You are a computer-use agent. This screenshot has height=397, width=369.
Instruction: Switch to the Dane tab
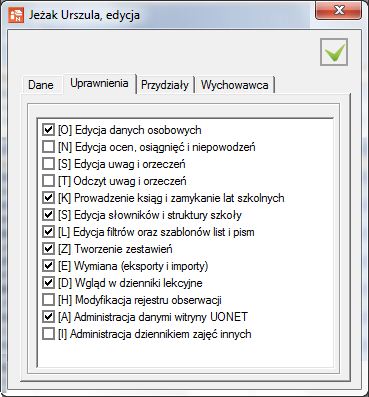point(41,85)
